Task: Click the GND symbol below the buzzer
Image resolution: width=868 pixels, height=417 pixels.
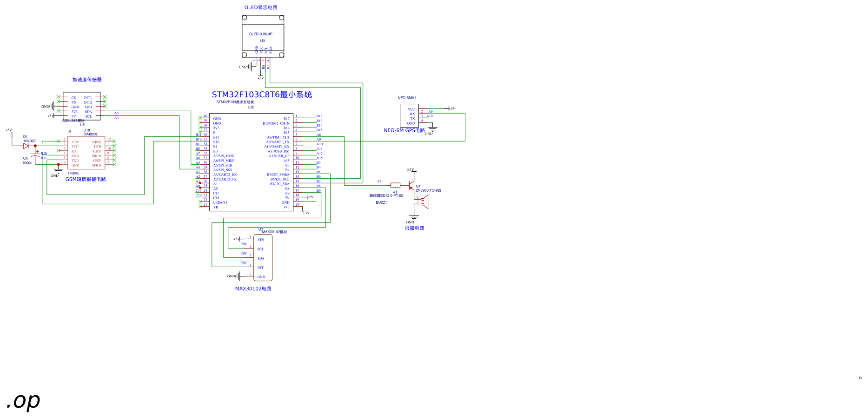Action: click(x=413, y=218)
